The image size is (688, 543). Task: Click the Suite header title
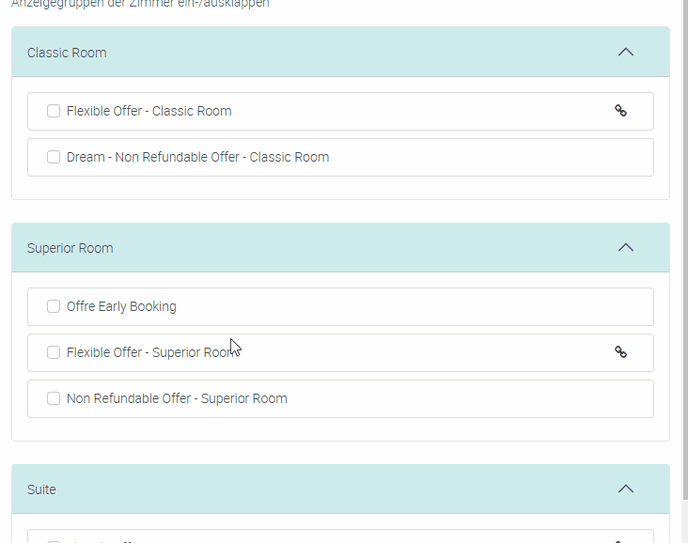(x=42, y=490)
